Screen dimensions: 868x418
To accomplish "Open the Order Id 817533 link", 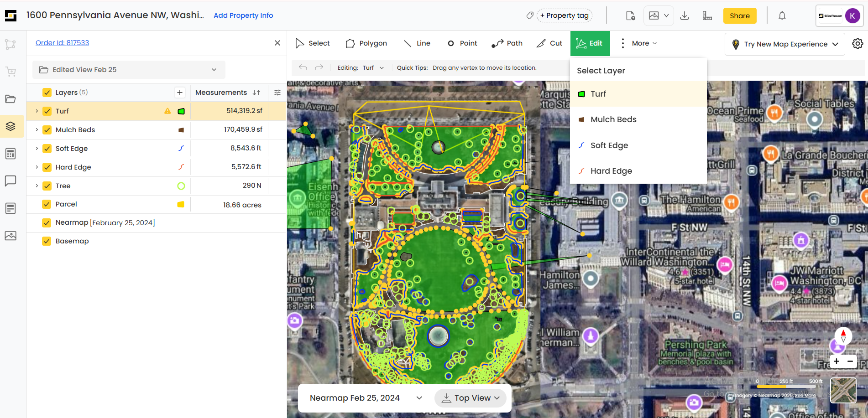I will 62,43.
